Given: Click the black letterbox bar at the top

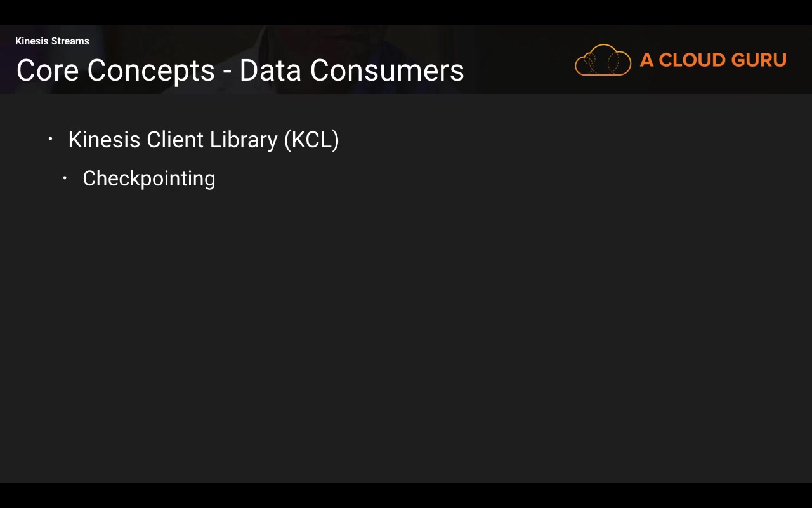Looking at the screenshot, I should [406, 13].
